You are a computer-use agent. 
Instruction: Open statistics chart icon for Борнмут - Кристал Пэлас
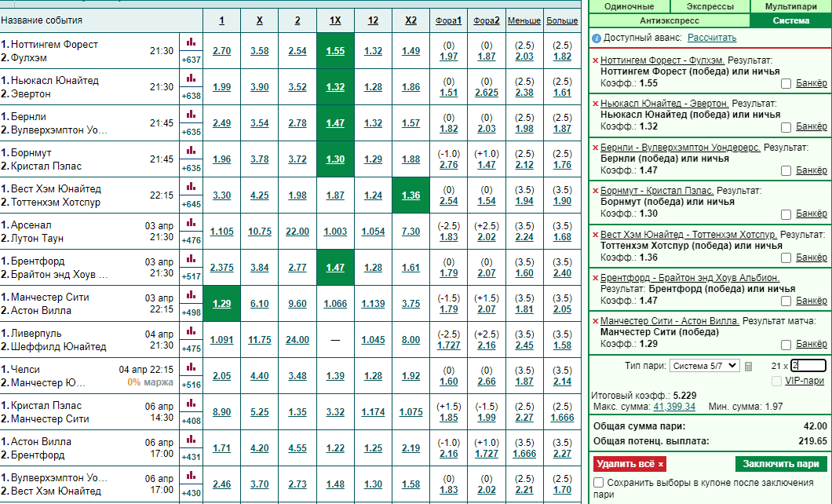[191, 150]
